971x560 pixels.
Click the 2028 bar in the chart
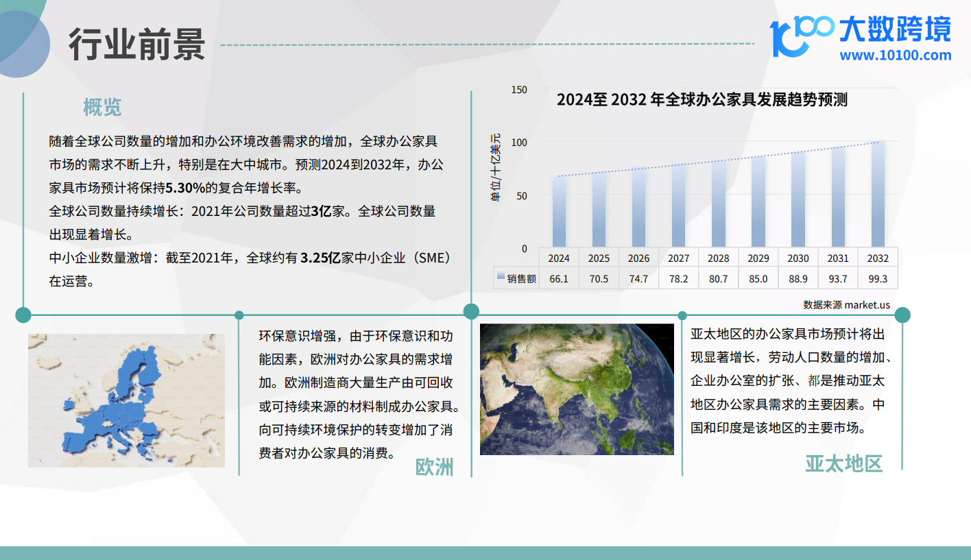point(718,204)
